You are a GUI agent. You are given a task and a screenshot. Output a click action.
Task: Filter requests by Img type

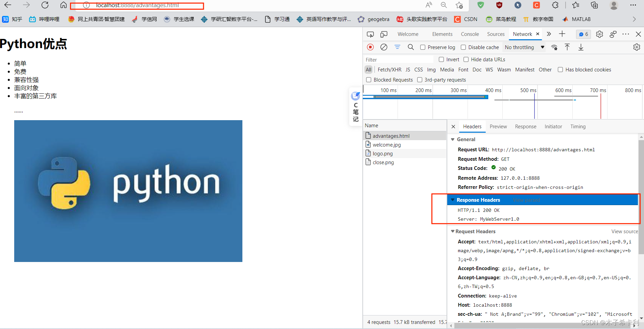431,70
